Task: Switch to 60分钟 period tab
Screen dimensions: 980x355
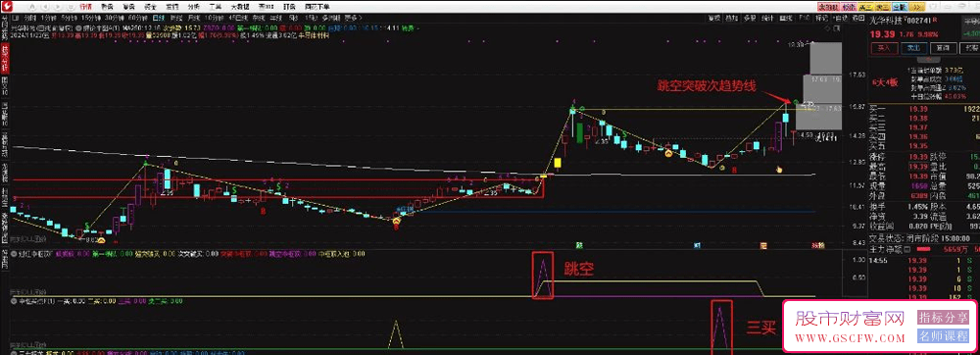Action: point(136,18)
